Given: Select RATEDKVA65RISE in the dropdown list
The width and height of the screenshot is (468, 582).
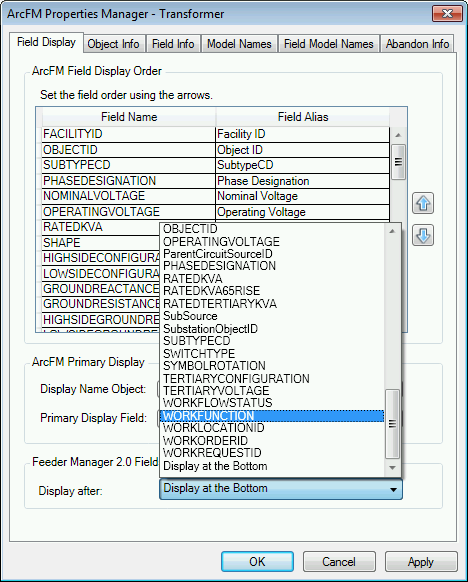Looking at the screenshot, I should pyautogui.click(x=272, y=291).
